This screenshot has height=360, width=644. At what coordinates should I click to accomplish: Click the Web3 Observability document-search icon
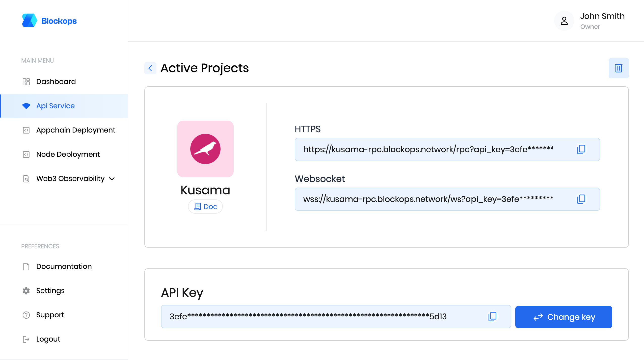pos(26,179)
